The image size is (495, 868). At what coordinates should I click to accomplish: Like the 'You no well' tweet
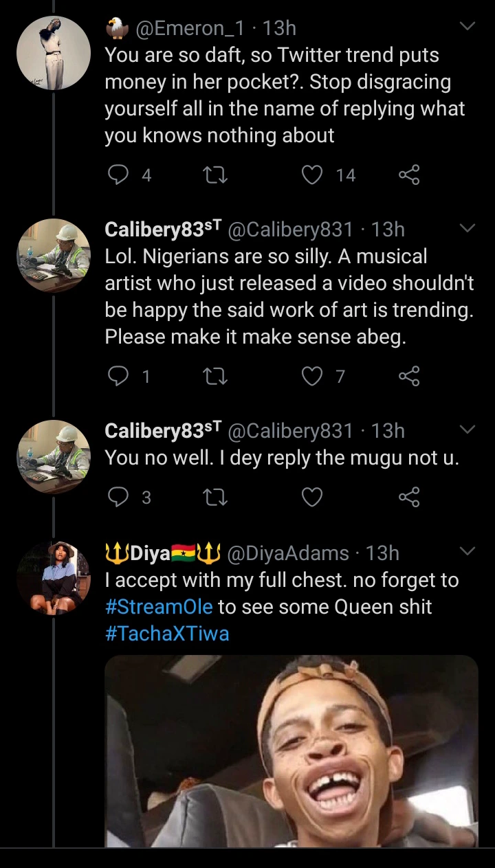(313, 497)
